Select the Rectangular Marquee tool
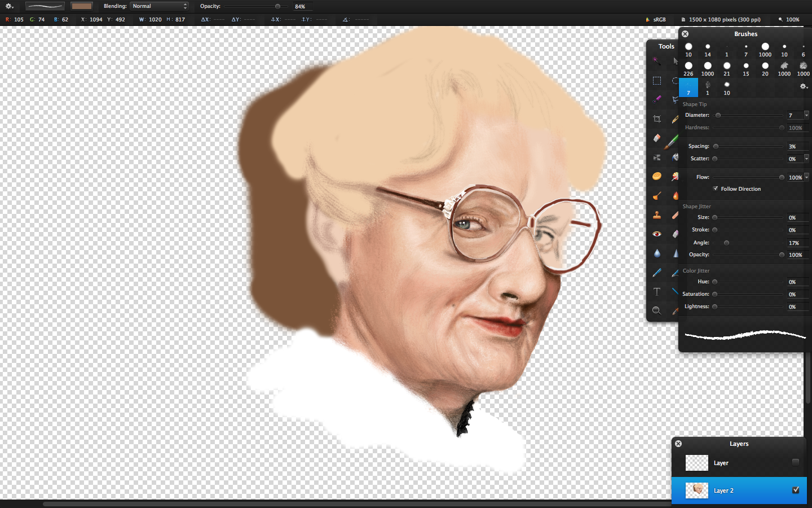Screen dimensions: 812x508 click(657, 81)
